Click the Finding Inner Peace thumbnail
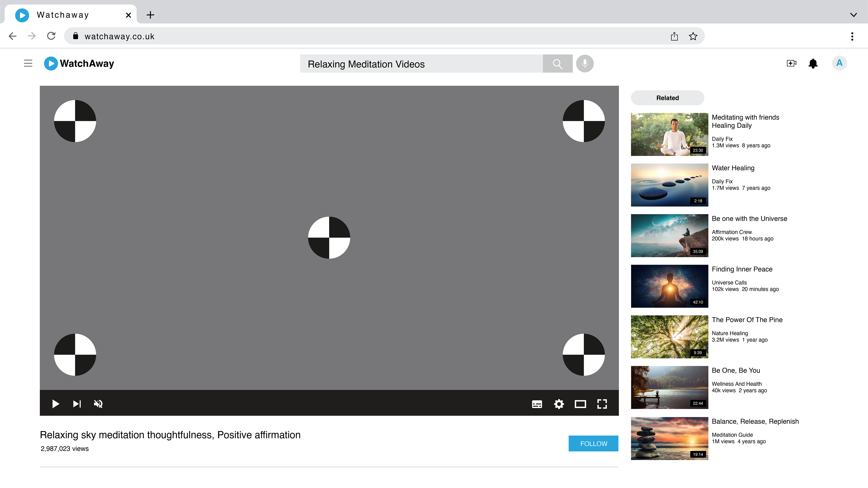Image resolution: width=868 pixels, height=488 pixels. point(669,286)
